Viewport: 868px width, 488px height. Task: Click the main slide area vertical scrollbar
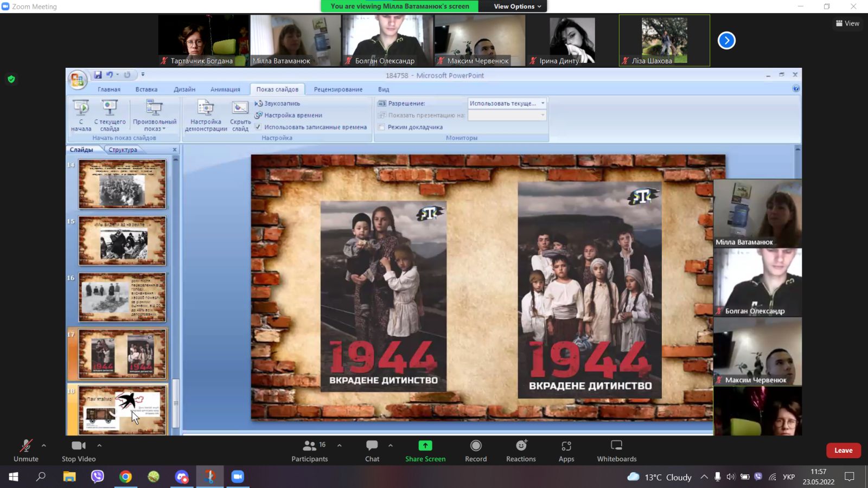(797, 163)
